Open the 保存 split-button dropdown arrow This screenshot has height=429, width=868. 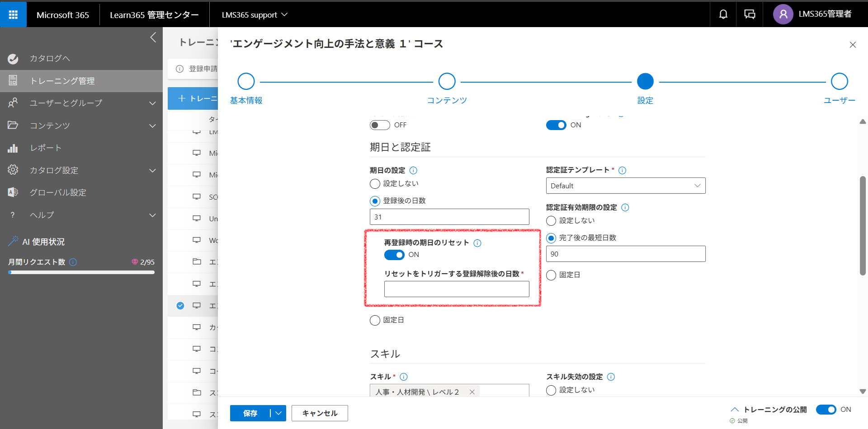[x=278, y=413]
